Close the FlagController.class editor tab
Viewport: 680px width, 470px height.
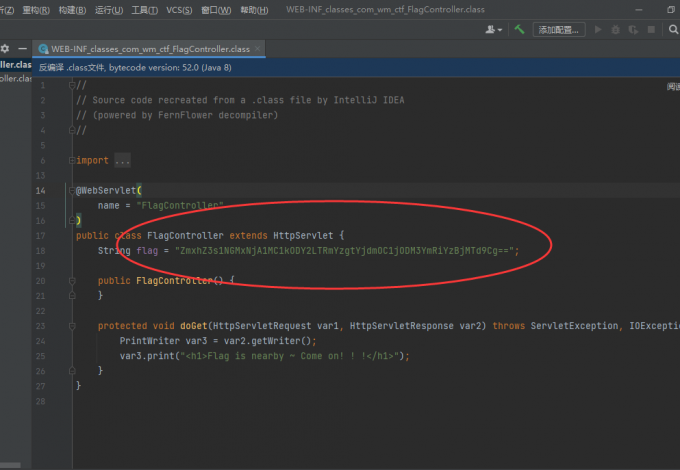pyautogui.click(x=258, y=49)
